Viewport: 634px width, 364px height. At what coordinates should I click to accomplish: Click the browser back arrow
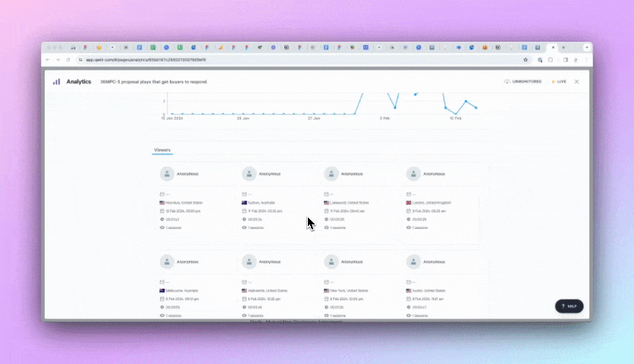[x=48, y=60]
